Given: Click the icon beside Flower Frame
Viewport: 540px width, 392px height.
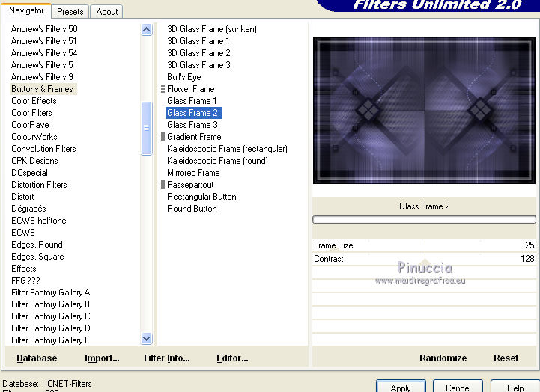Looking at the screenshot, I should tap(163, 89).
